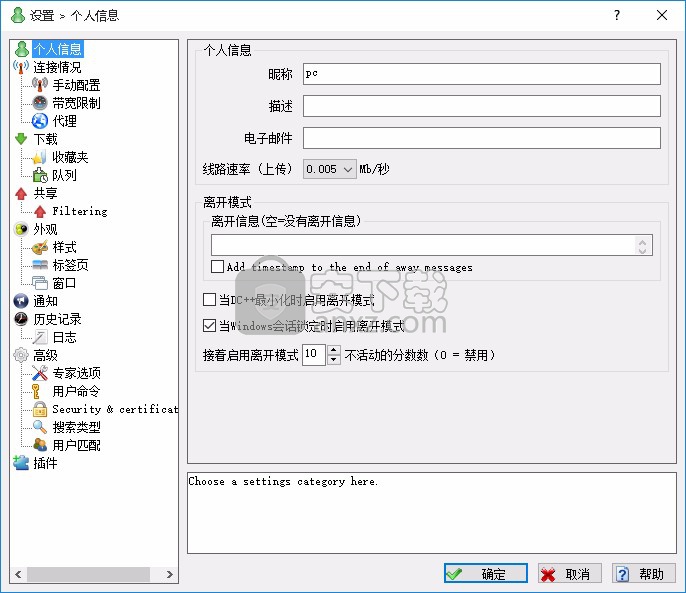Viewport: 686px width, 593px height.
Task: Select the 下载 tree item
Action: [x=46, y=139]
